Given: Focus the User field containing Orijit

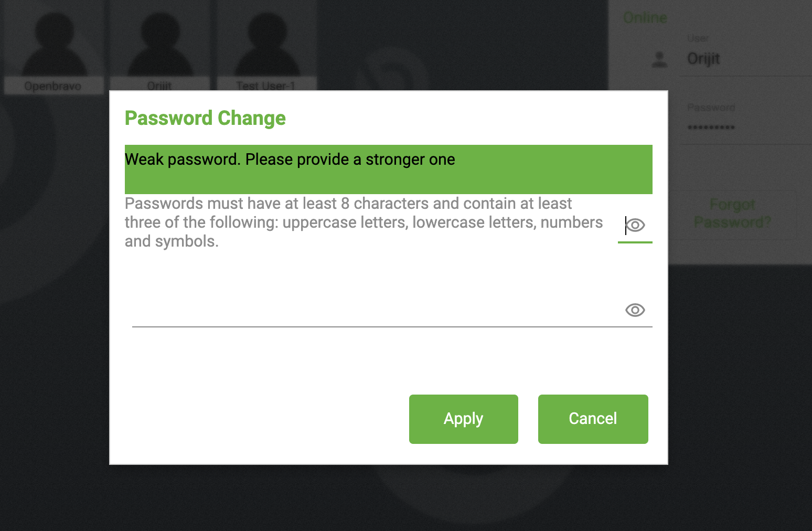Looking at the screenshot, I should 745,59.
